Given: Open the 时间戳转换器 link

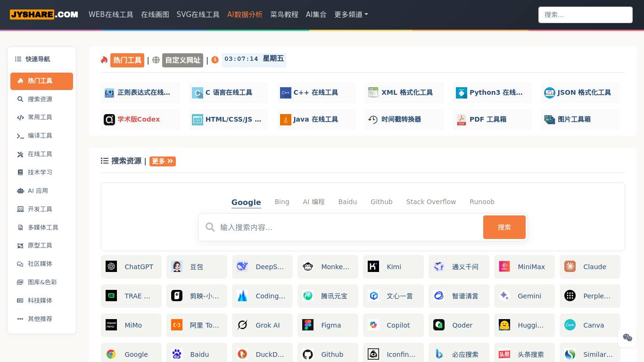Looking at the screenshot, I should pos(404,119).
